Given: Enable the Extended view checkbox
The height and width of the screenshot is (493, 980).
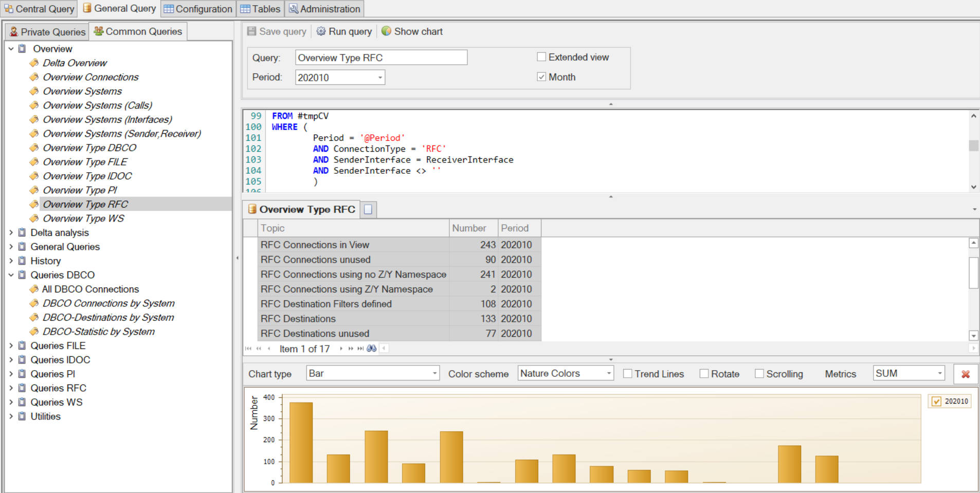Looking at the screenshot, I should tap(541, 57).
